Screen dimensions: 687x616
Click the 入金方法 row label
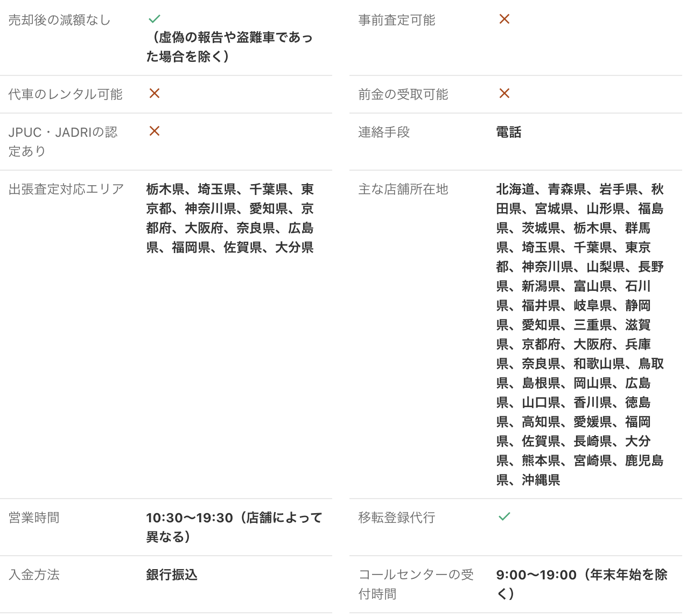(34, 575)
